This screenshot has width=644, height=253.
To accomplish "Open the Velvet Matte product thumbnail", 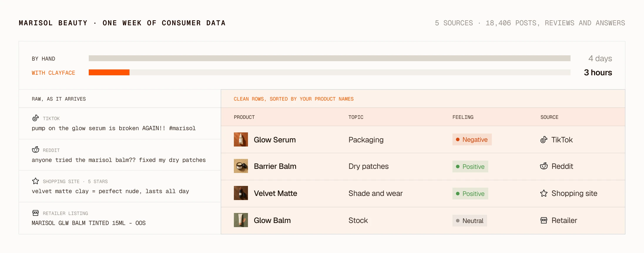I will click(x=241, y=193).
